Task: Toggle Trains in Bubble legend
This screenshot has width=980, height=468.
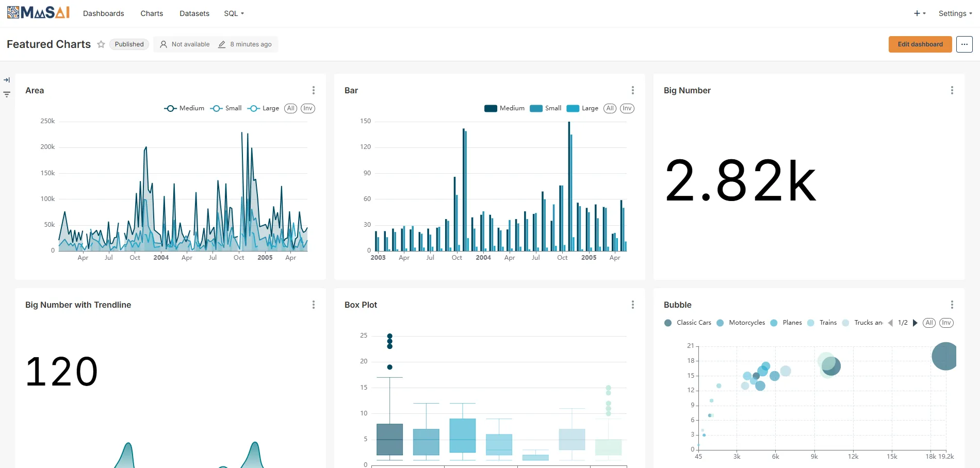Action: coord(822,323)
